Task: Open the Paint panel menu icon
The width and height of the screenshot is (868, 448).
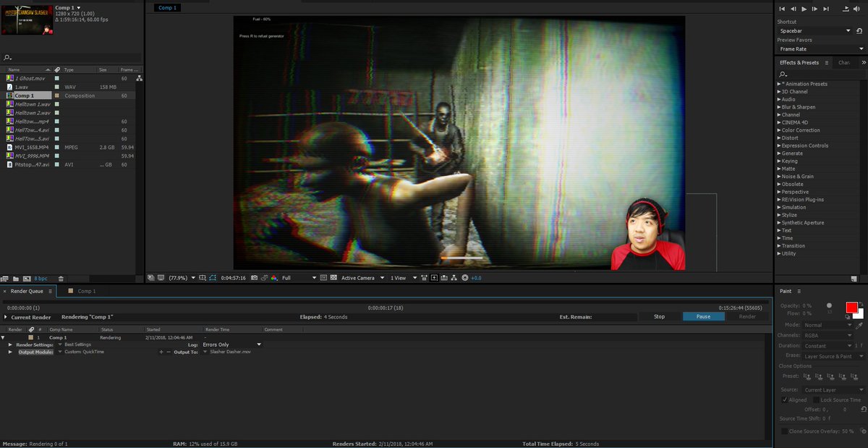Action: [799, 291]
